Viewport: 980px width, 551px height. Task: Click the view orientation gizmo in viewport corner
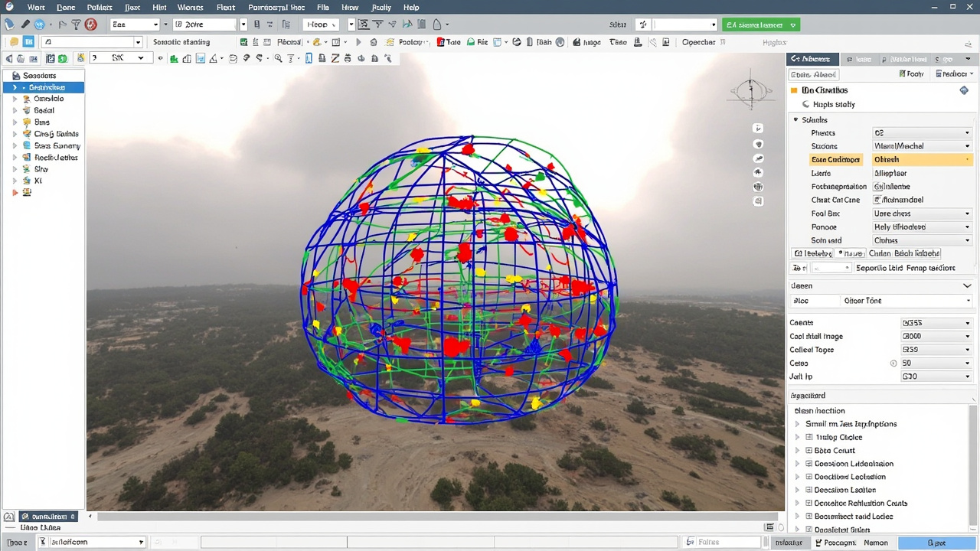coord(750,92)
